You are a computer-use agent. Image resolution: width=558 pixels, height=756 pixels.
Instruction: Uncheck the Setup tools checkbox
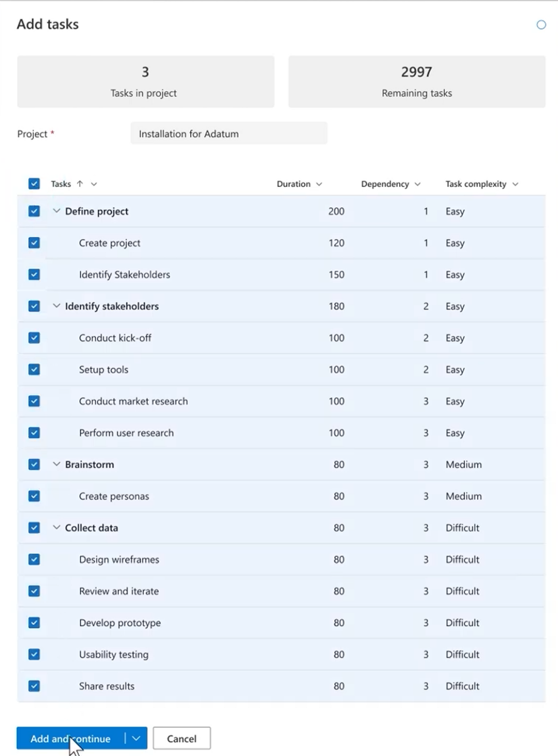[34, 370]
